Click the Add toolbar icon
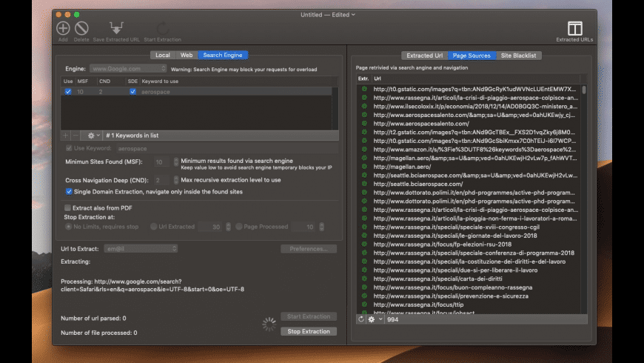Image resolution: width=644 pixels, height=363 pixels. [63, 28]
